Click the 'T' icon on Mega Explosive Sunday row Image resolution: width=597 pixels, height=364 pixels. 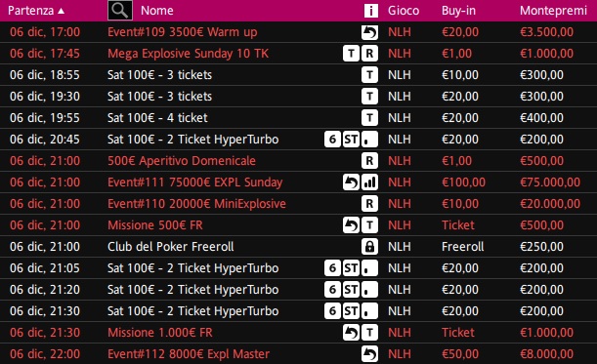click(x=351, y=54)
